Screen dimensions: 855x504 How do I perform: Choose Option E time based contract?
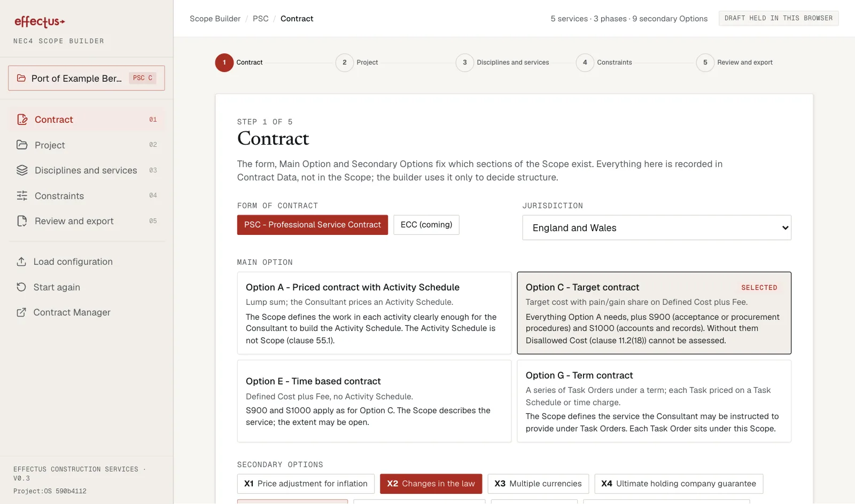(374, 401)
